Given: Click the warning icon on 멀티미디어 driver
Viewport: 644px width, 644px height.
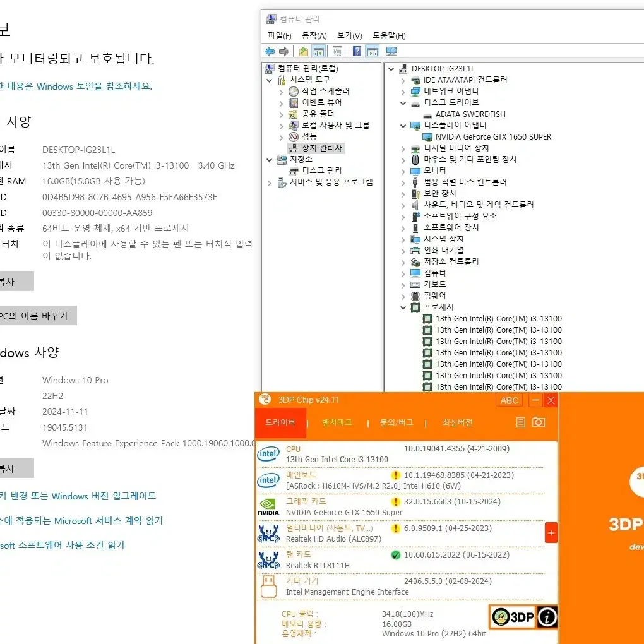Looking at the screenshot, I should [395, 528].
